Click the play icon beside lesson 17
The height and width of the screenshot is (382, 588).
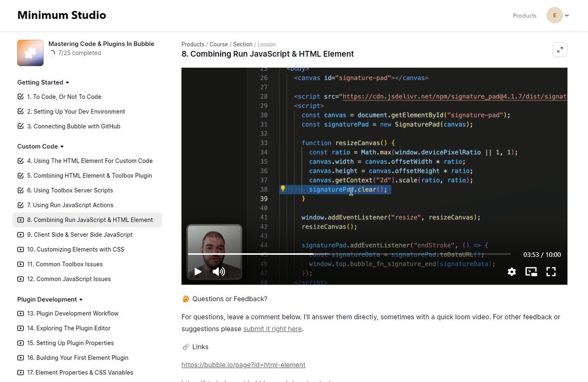pyautogui.click(x=21, y=372)
